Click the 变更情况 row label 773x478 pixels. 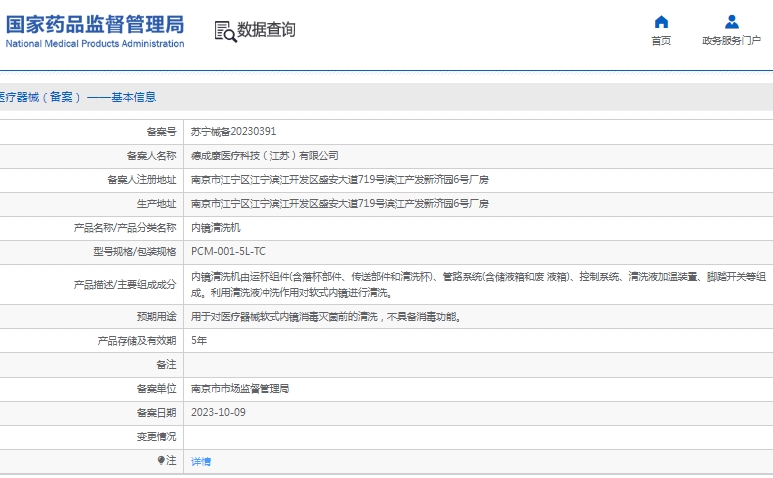click(156, 437)
